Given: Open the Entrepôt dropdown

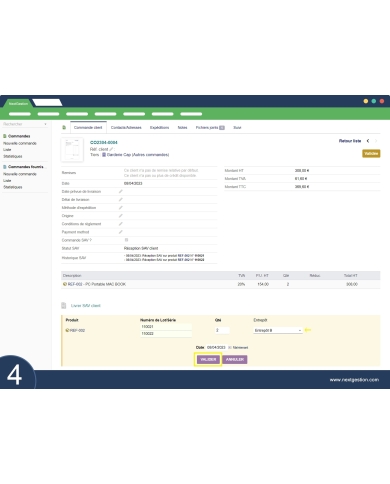Looking at the screenshot, I should click(278, 330).
